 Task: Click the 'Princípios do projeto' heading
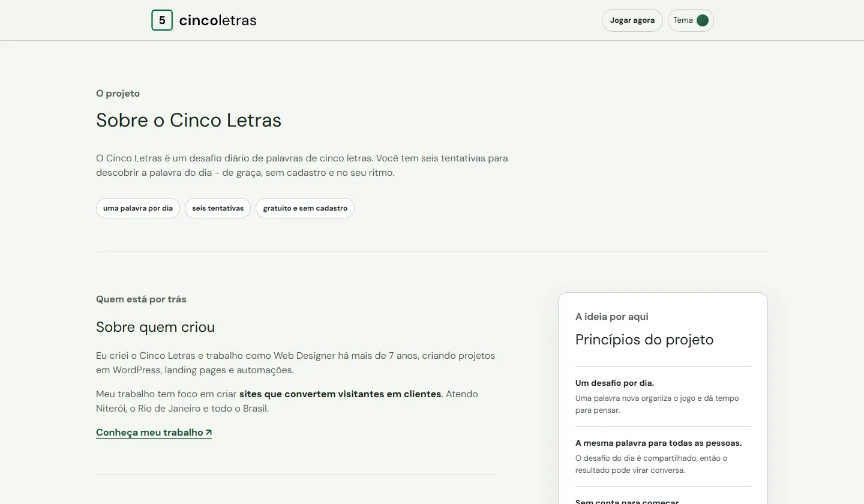tap(644, 340)
